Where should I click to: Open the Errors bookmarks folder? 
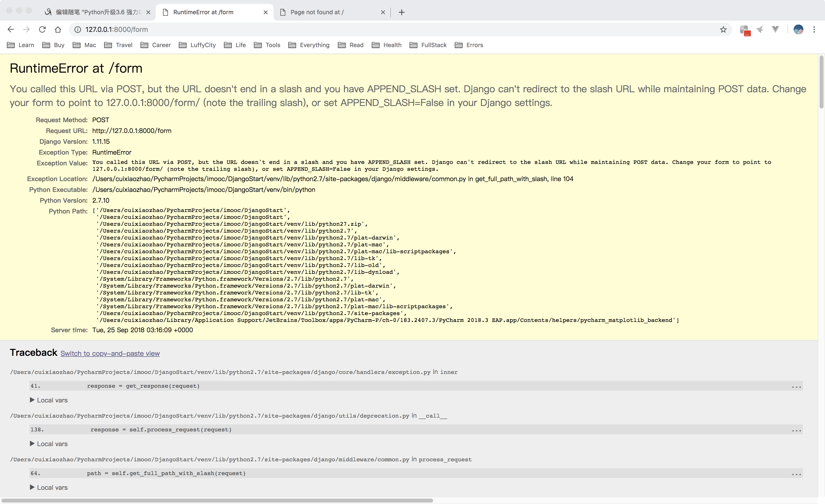pyautogui.click(x=469, y=45)
